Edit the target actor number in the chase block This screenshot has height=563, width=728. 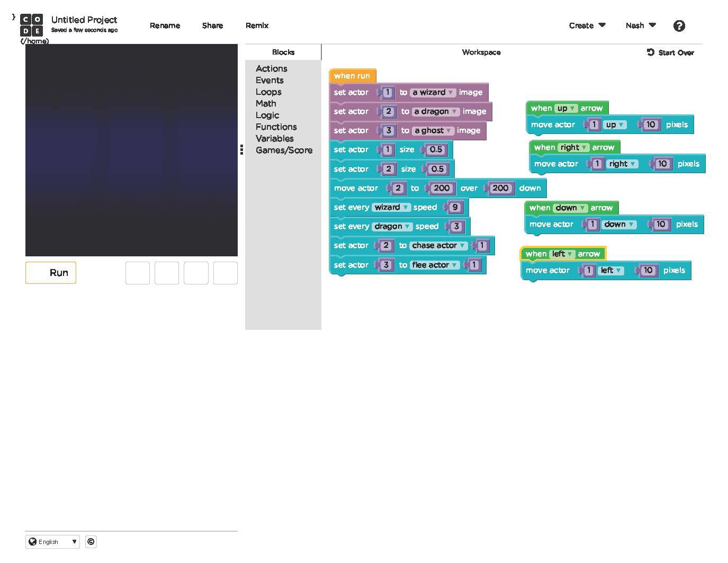tap(482, 245)
